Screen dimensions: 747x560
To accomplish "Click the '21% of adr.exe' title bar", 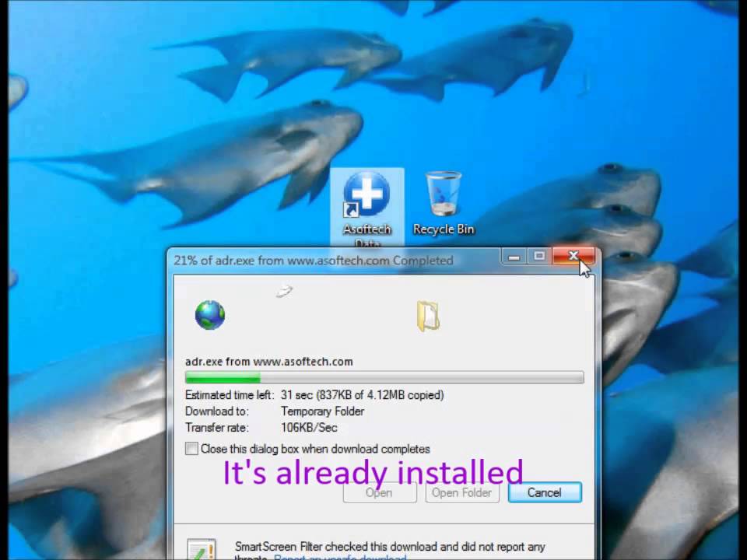I will pos(314,261).
